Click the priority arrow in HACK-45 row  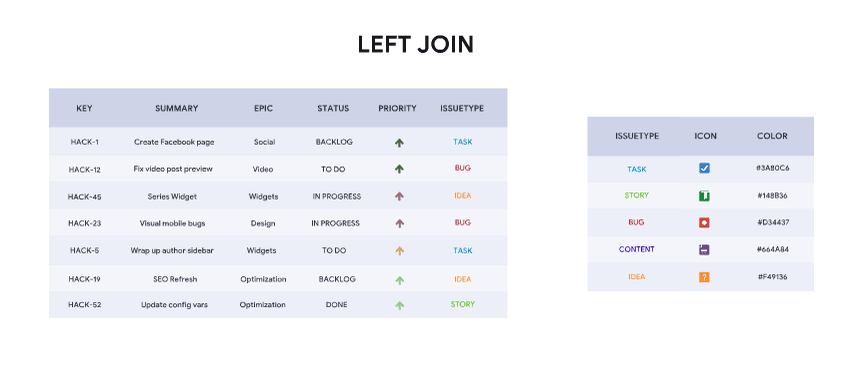(x=400, y=196)
